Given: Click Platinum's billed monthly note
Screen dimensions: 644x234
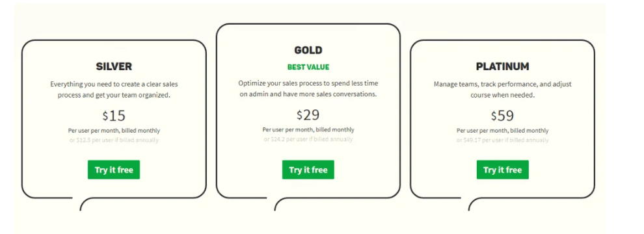Looking at the screenshot, I should [x=502, y=131].
